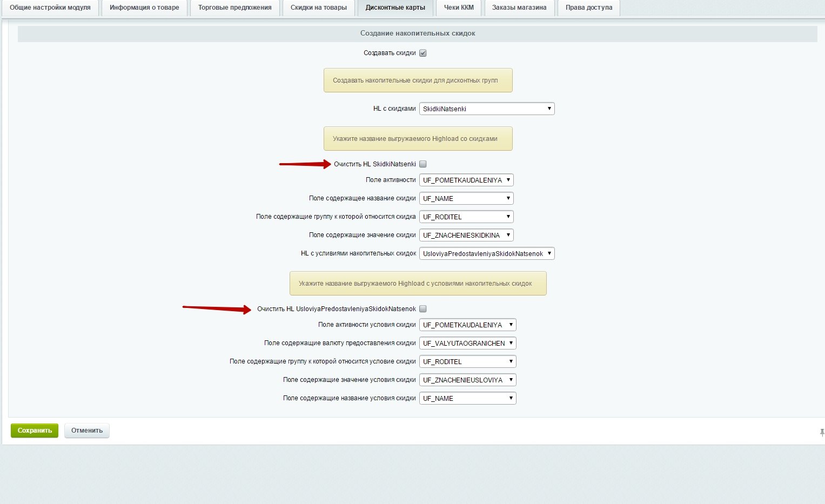Screen dimensions: 825x504
Task: Check Очистить HL UsloviyaPredostavleniyaSkidokNatsenok box
Action: [423, 309]
